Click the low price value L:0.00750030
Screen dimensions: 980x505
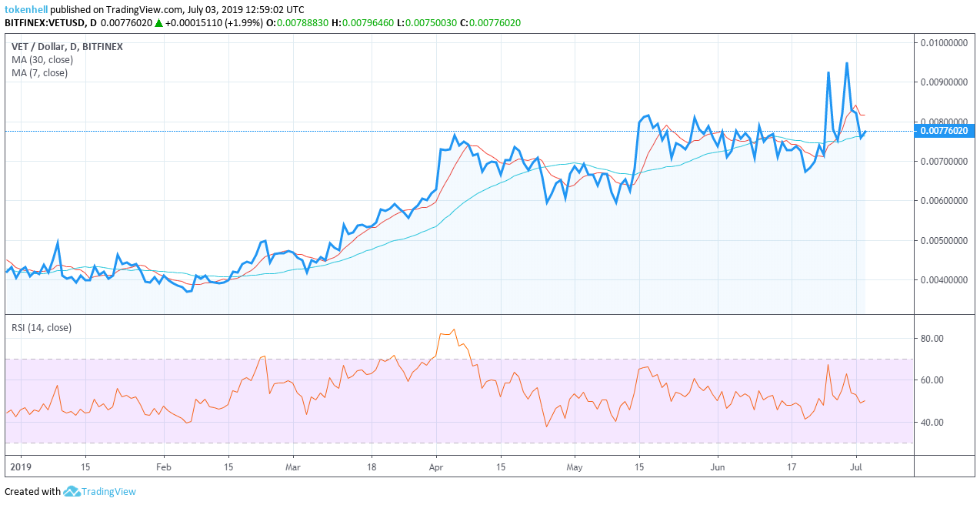(426, 23)
